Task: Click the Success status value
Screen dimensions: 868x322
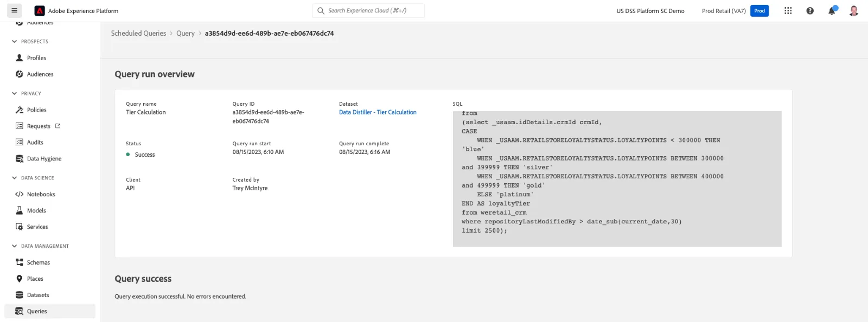Action: click(145, 155)
